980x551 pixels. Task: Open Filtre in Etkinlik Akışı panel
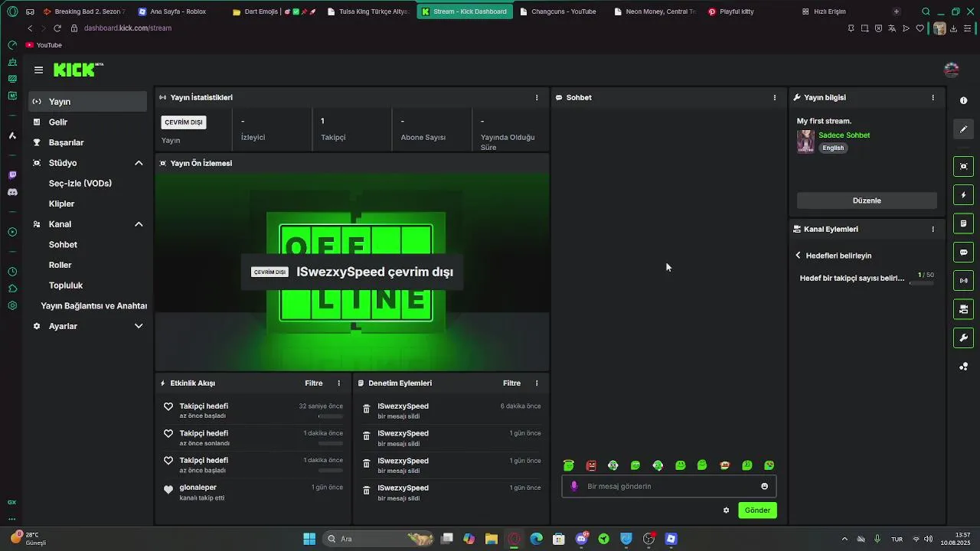point(314,383)
